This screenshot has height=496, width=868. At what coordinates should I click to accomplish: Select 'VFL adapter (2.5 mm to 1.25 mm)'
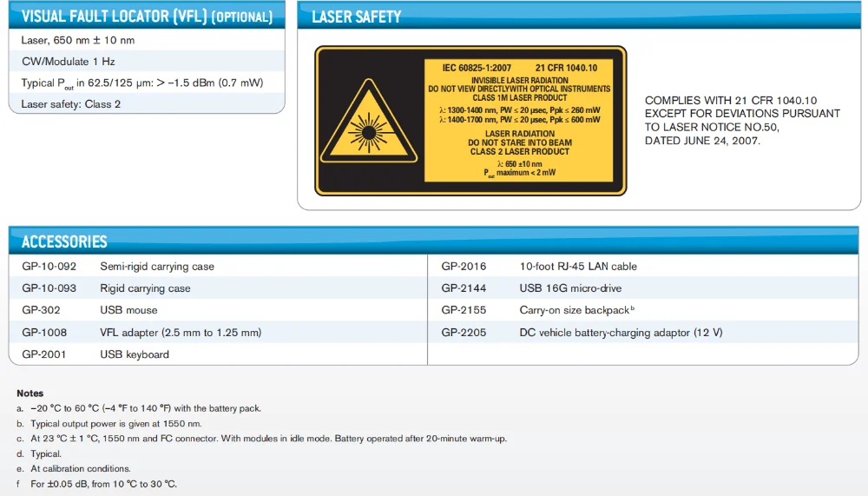click(x=181, y=333)
